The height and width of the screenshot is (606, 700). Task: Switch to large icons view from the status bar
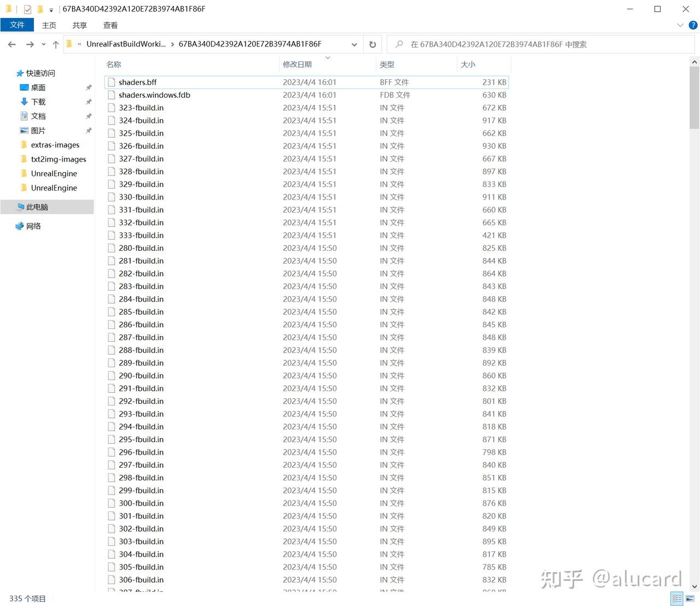[x=690, y=598]
